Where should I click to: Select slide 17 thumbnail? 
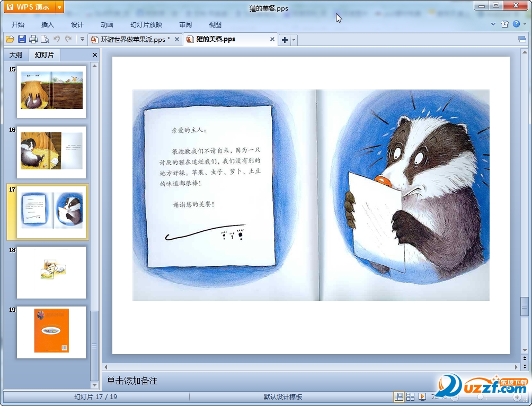pyautogui.click(x=51, y=212)
